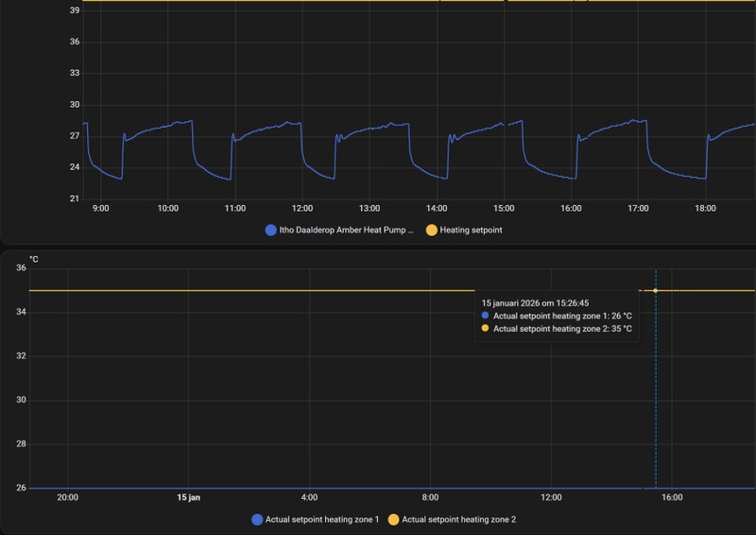Click the 18:00 label on upper chart axis
This screenshot has width=756, height=535.
[x=705, y=208]
